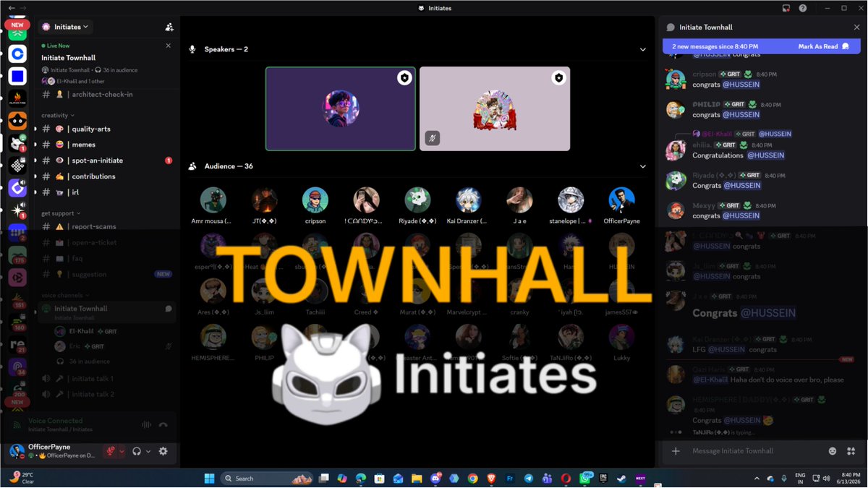Open the Initiate Townhall voice channel chat bubble
Viewport: 868px width, 488px height.
pos(169,309)
